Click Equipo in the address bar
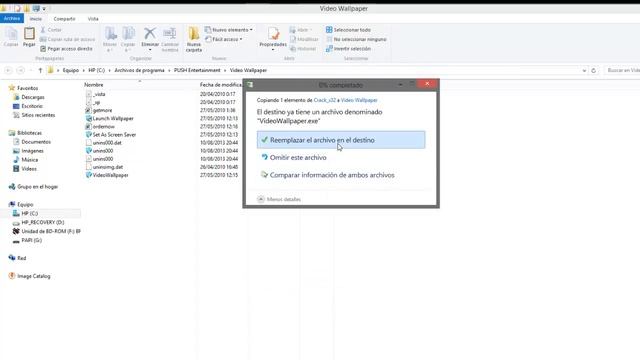This screenshot has height=360, width=640. 71,70
